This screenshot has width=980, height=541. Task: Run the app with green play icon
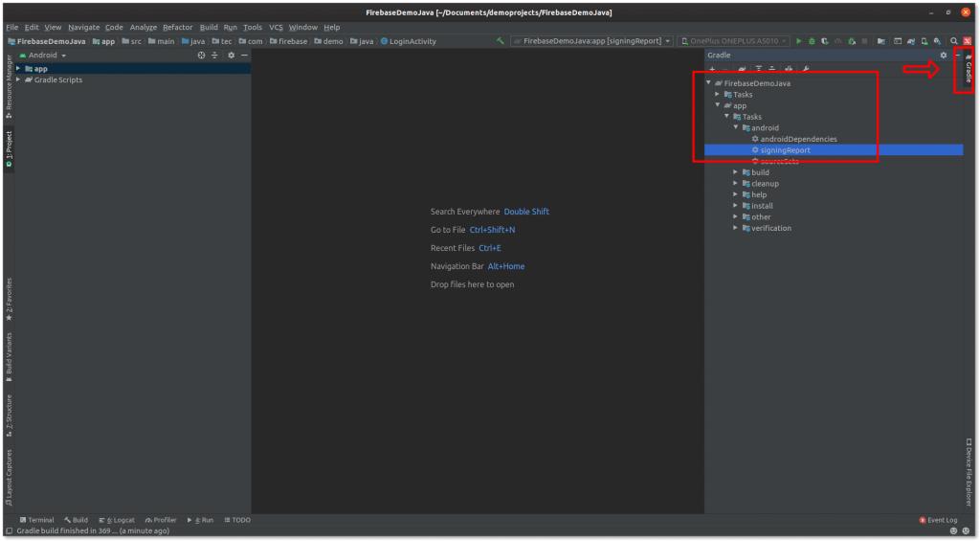[x=799, y=41]
